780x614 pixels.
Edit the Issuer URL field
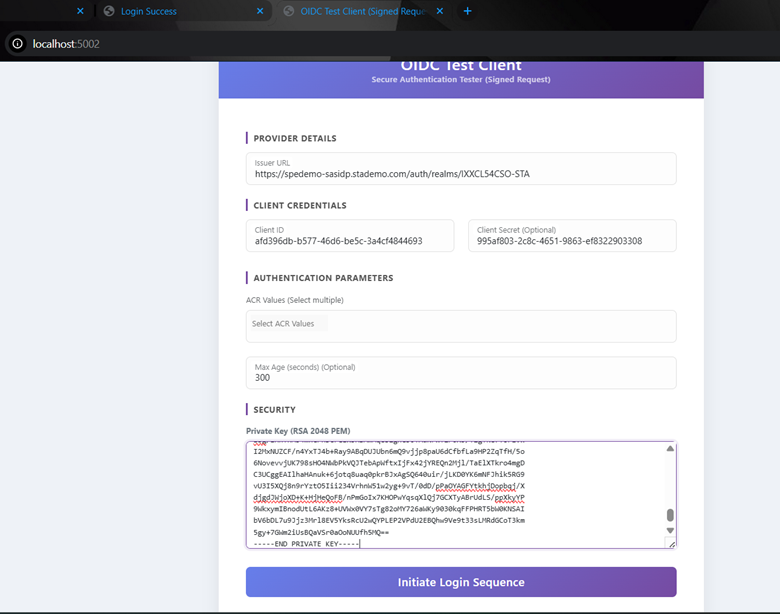tap(461, 169)
